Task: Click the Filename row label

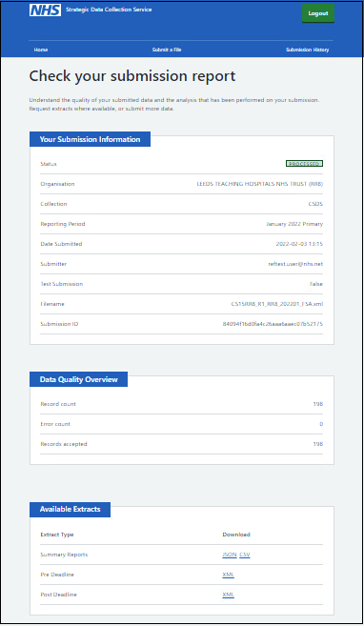Action: tap(52, 304)
